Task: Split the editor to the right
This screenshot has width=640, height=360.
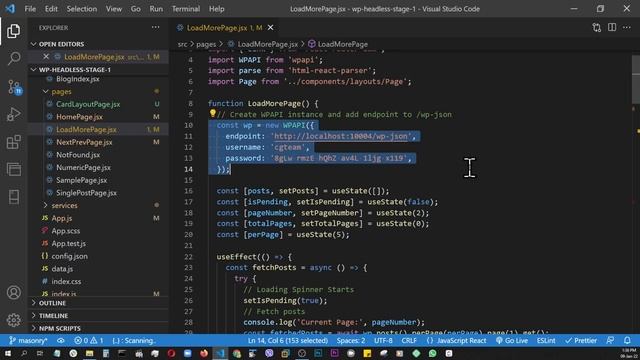Action: (x=612, y=27)
